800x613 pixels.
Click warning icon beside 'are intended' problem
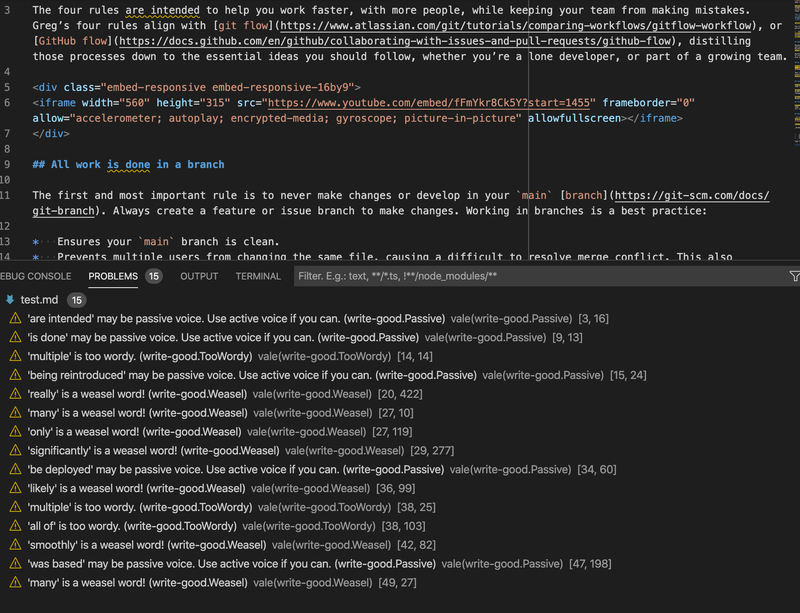15,319
